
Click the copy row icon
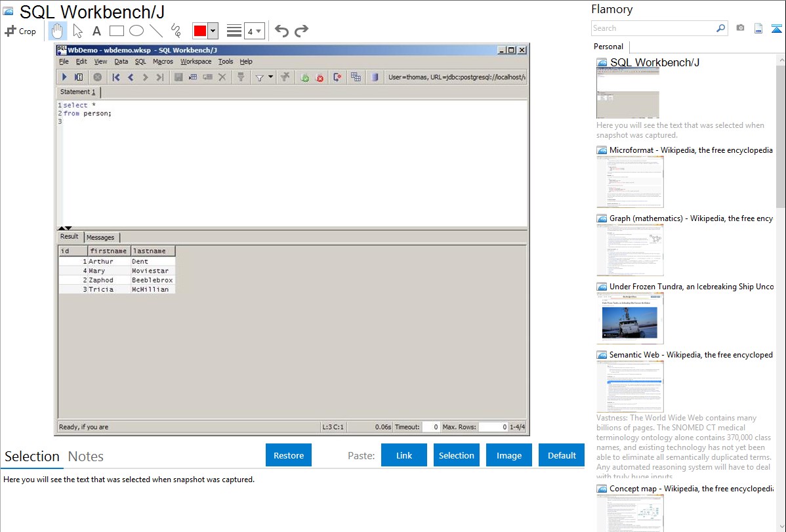click(x=207, y=77)
